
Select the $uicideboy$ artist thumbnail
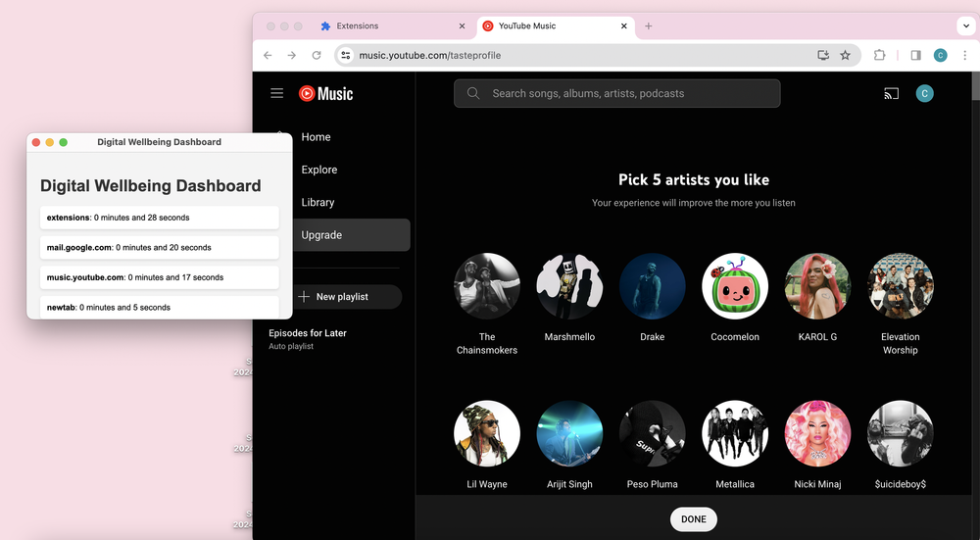pyautogui.click(x=900, y=434)
